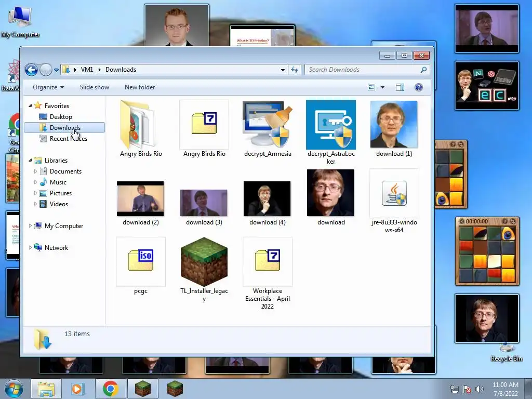Open Windows Explorer from the taskbar
532x399 pixels.
pyautogui.click(x=46, y=389)
